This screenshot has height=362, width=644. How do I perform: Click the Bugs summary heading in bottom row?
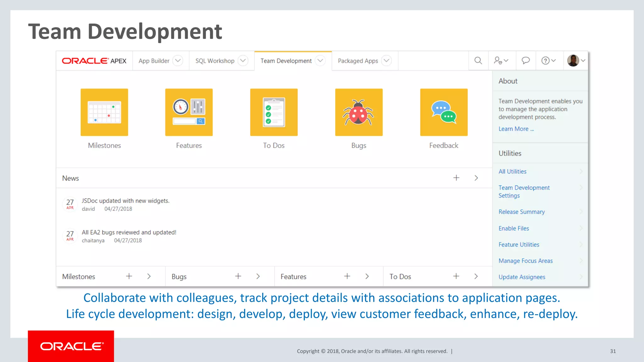(179, 277)
